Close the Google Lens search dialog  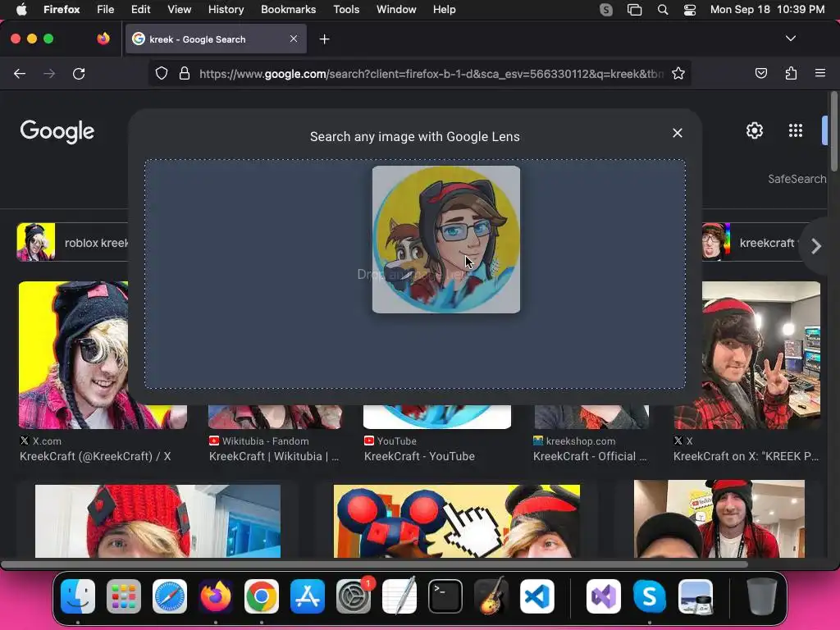(x=677, y=133)
